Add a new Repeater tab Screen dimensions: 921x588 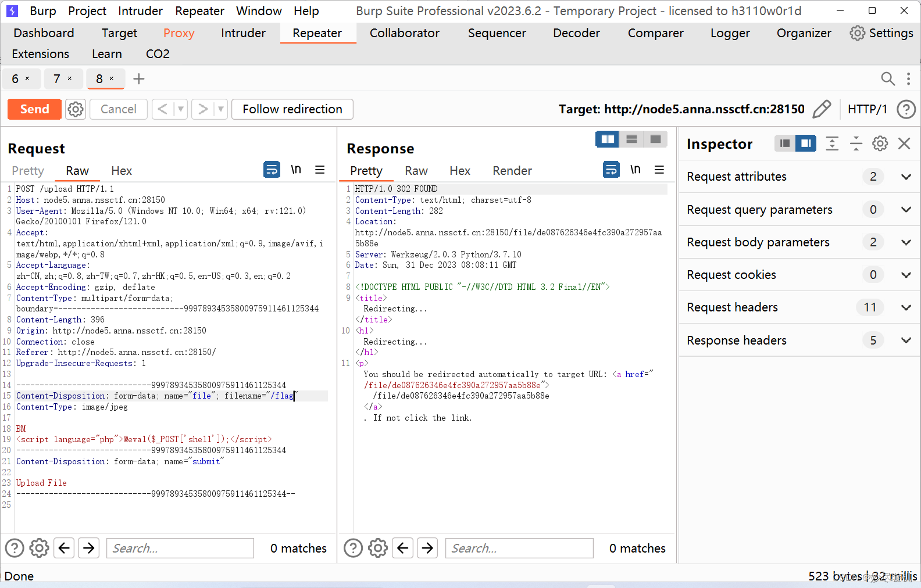tap(138, 78)
